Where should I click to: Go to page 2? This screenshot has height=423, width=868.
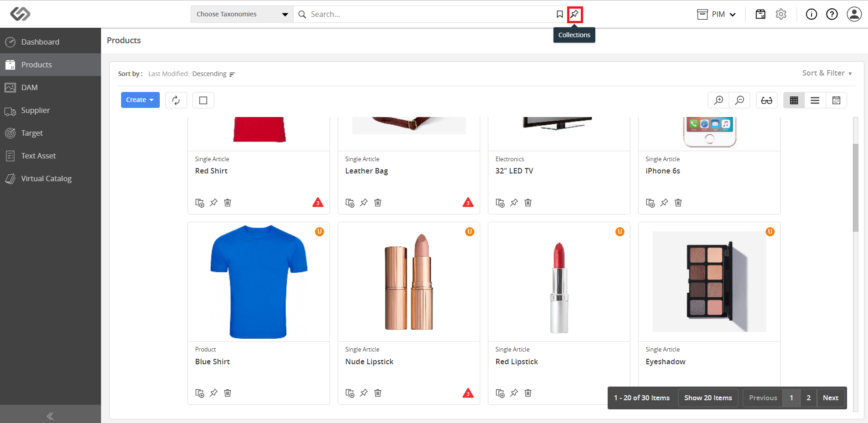pos(809,398)
